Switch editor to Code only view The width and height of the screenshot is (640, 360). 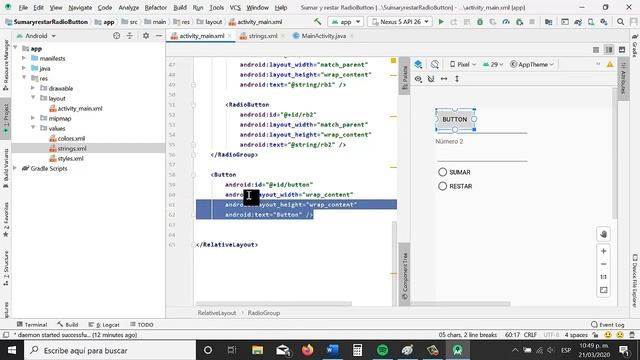(596, 50)
